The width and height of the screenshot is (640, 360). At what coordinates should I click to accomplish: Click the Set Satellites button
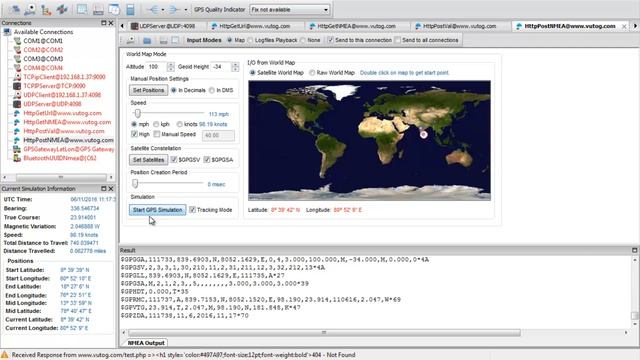coord(148,160)
